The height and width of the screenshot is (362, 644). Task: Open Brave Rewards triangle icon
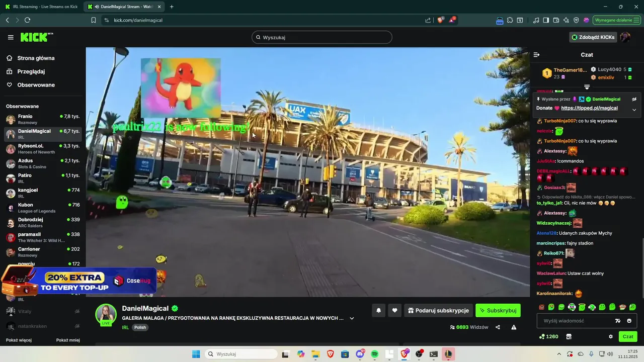click(452, 20)
